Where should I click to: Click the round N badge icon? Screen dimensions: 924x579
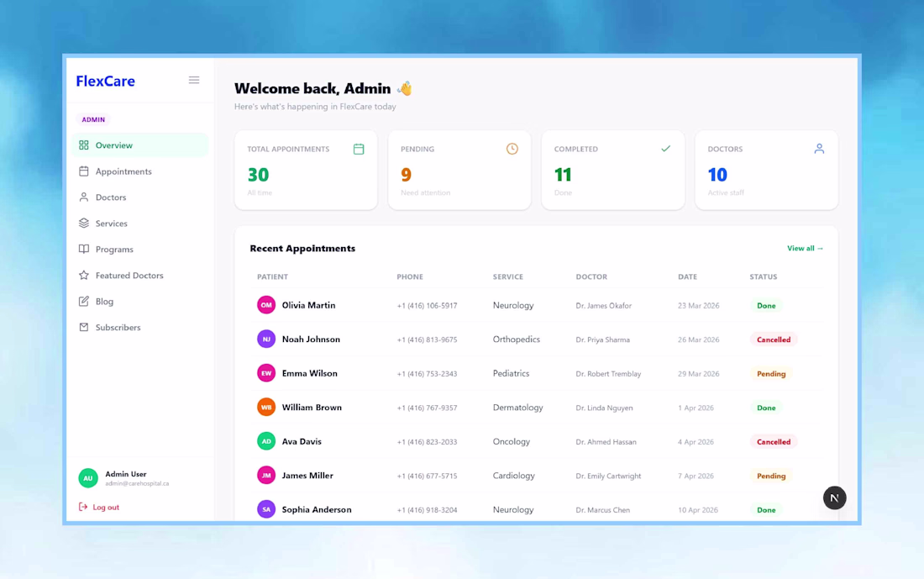(834, 497)
